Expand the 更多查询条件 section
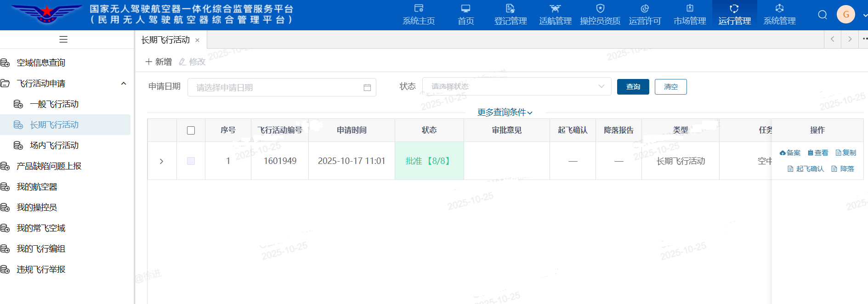The height and width of the screenshot is (304, 868). (505, 113)
